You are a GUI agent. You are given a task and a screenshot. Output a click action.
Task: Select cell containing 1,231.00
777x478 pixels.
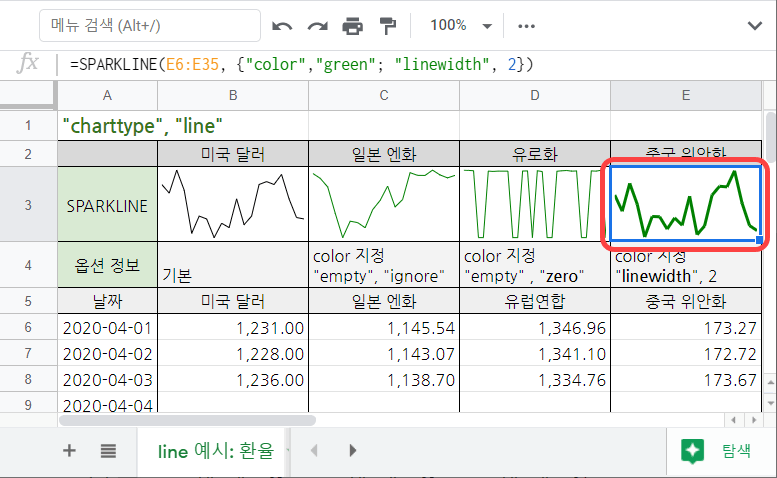click(x=232, y=327)
